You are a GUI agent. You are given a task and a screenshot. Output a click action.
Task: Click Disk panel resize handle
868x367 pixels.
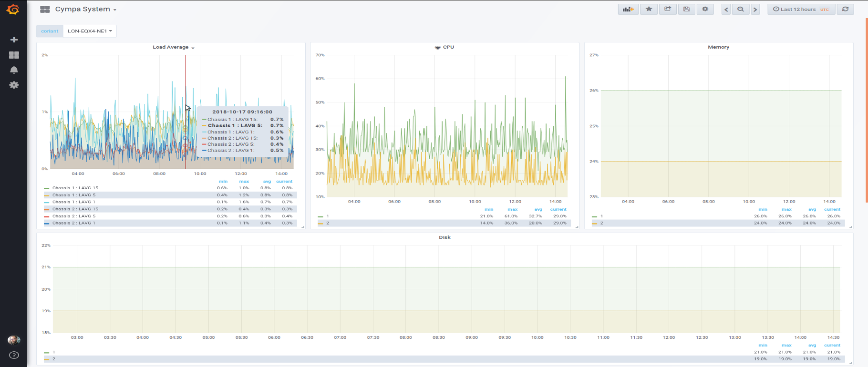tap(851, 363)
